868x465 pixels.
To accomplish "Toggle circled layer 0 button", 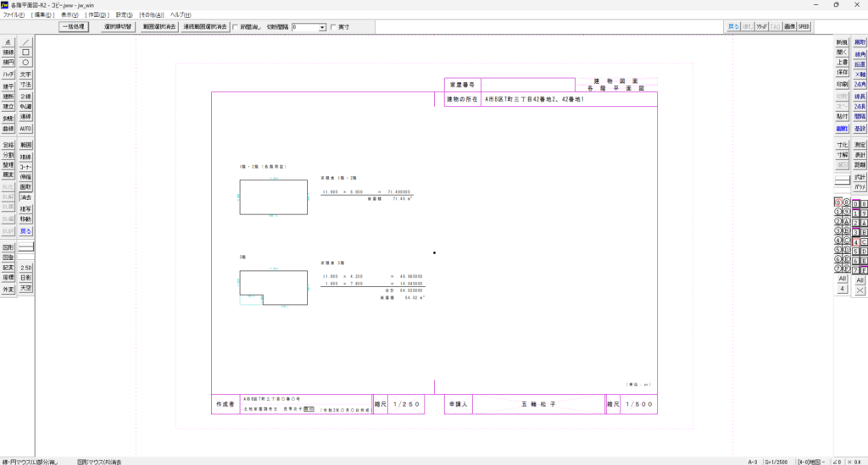I will coord(837,203).
